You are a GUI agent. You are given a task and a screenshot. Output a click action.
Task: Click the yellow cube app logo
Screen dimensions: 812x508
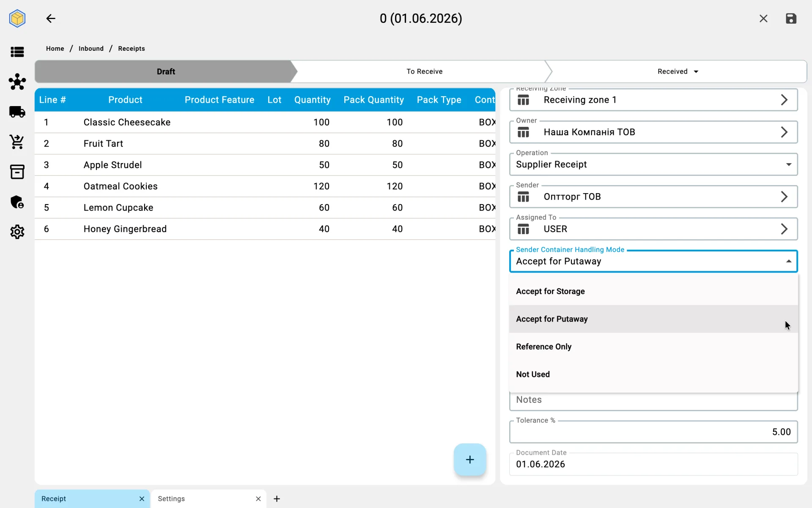click(x=17, y=19)
